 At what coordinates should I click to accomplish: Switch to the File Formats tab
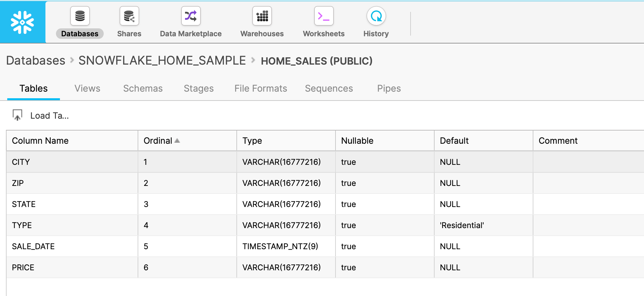click(x=261, y=88)
